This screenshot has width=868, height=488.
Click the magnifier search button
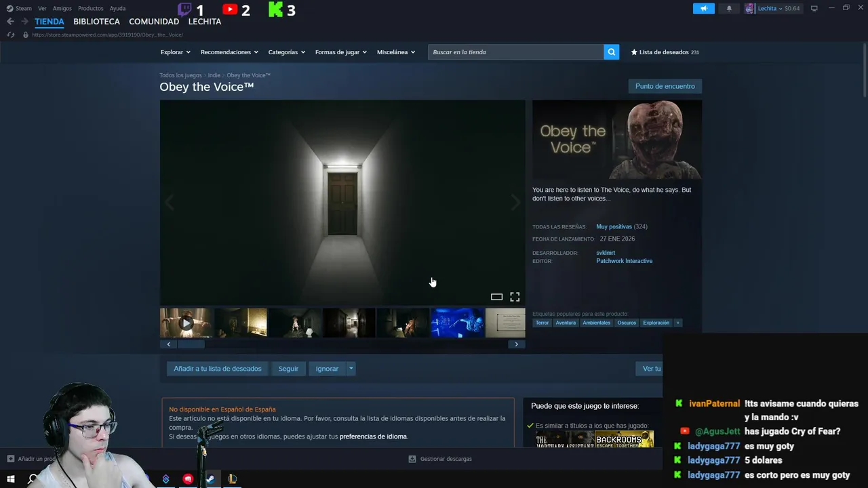[x=611, y=52]
